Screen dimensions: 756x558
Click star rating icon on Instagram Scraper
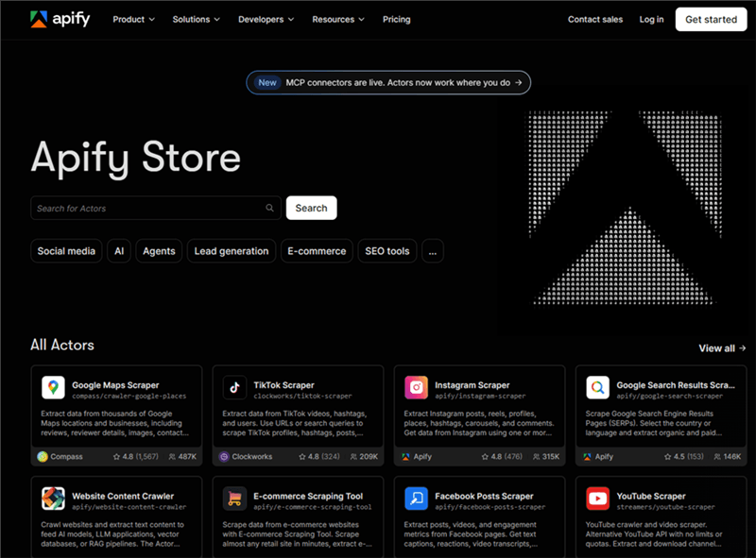pyautogui.click(x=485, y=456)
